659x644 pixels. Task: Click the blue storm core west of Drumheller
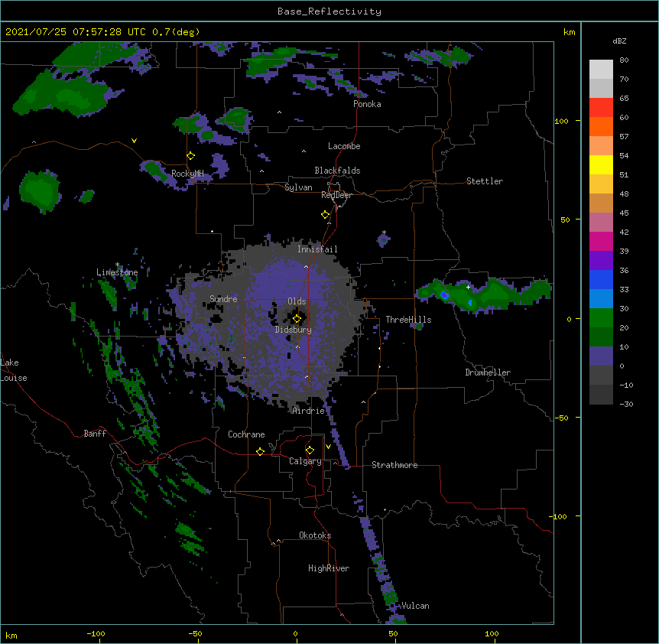tap(444, 295)
